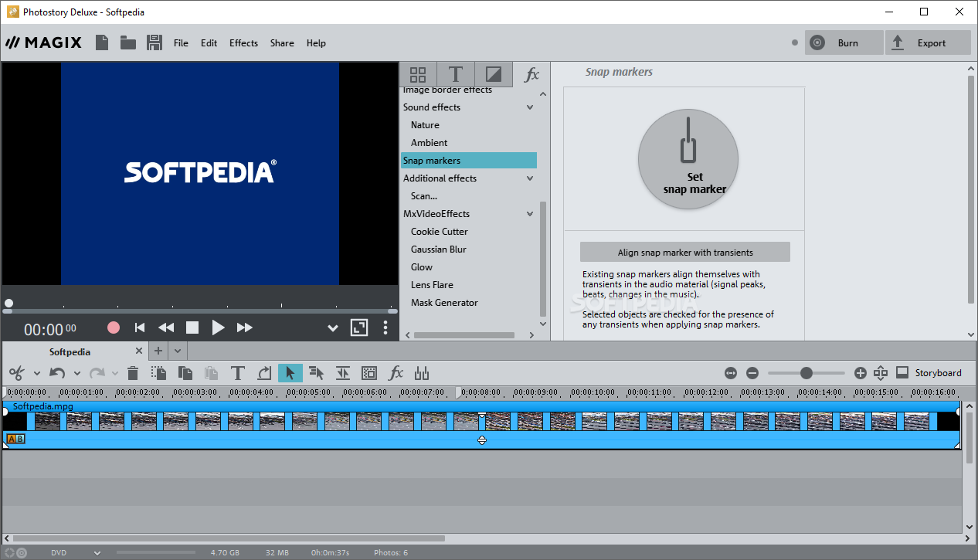Screen dimensions: 978x560
Task: Click the Export button
Action: 928,43
